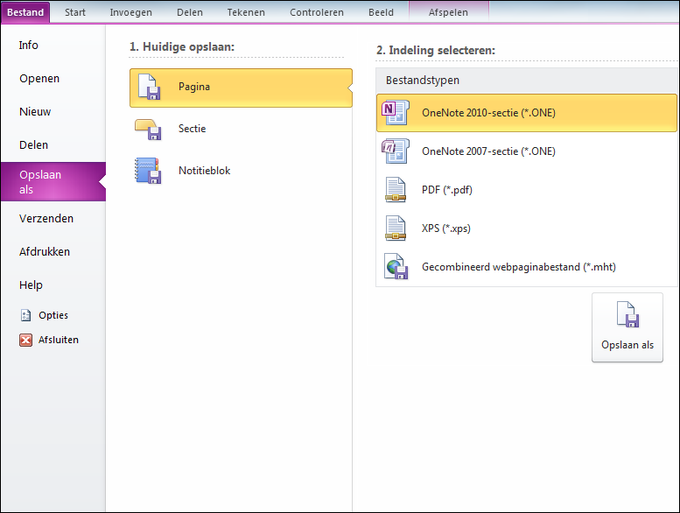Open the Controleren ribbon tab
The image size is (680, 513).
pos(317,12)
